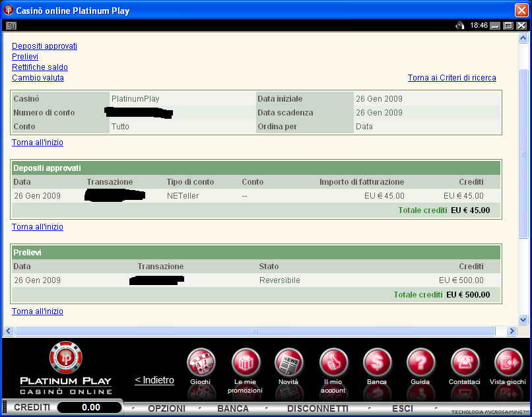Select DISCONNETTI in the bottom bar
Viewport: 532px width, 417px height.
point(318,408)
